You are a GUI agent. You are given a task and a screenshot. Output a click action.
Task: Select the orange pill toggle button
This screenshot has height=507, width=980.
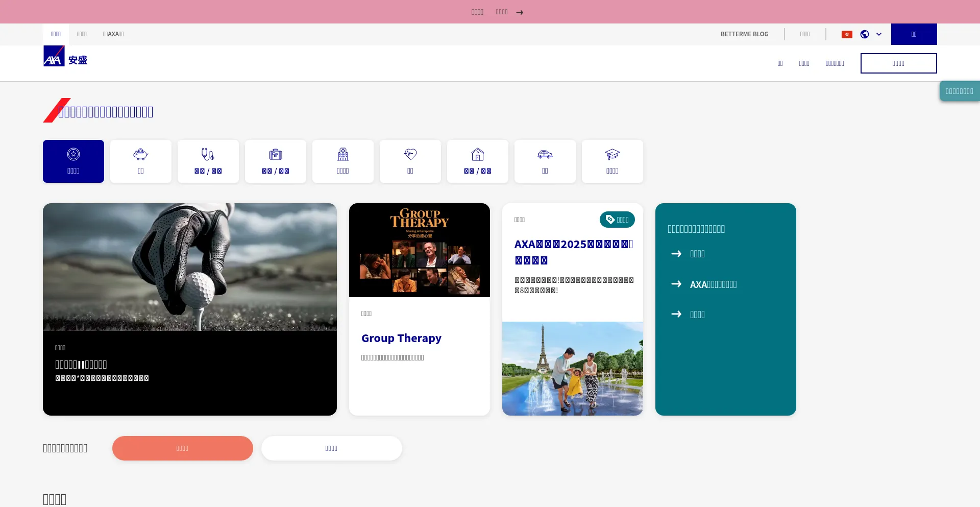(183, 448)
